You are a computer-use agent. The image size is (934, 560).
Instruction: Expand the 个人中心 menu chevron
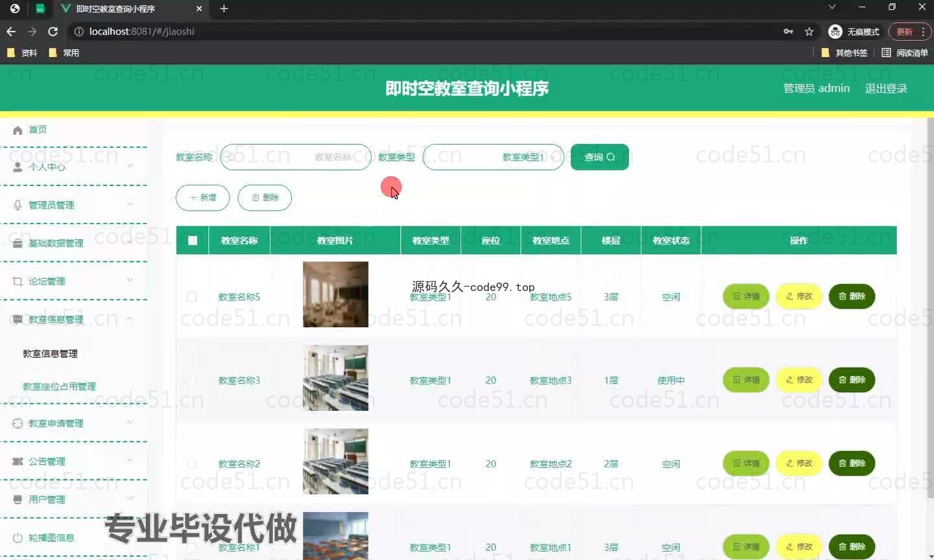130,166
